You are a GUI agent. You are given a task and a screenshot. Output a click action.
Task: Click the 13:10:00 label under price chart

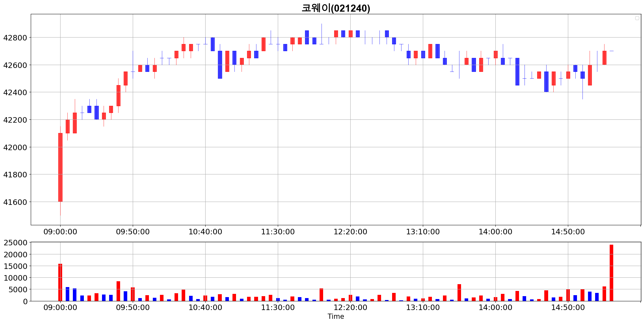[423, 232]
